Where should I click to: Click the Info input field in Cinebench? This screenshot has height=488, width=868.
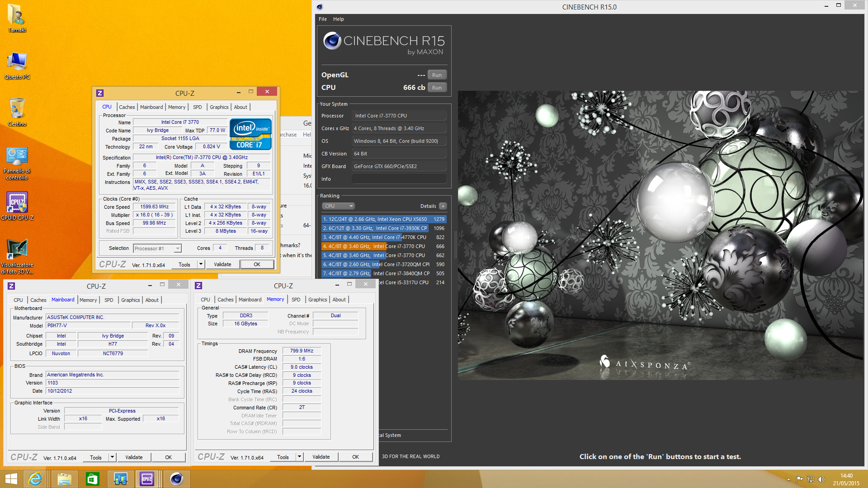(399, 179)
